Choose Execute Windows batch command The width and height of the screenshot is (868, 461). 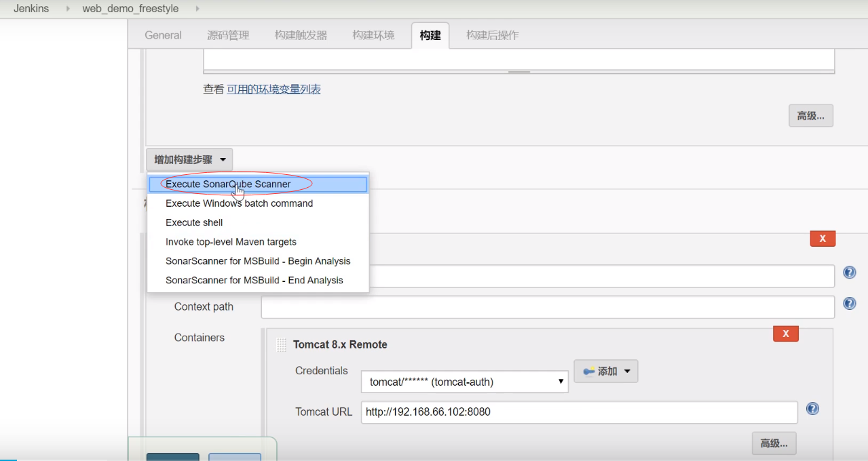(258, 203)
